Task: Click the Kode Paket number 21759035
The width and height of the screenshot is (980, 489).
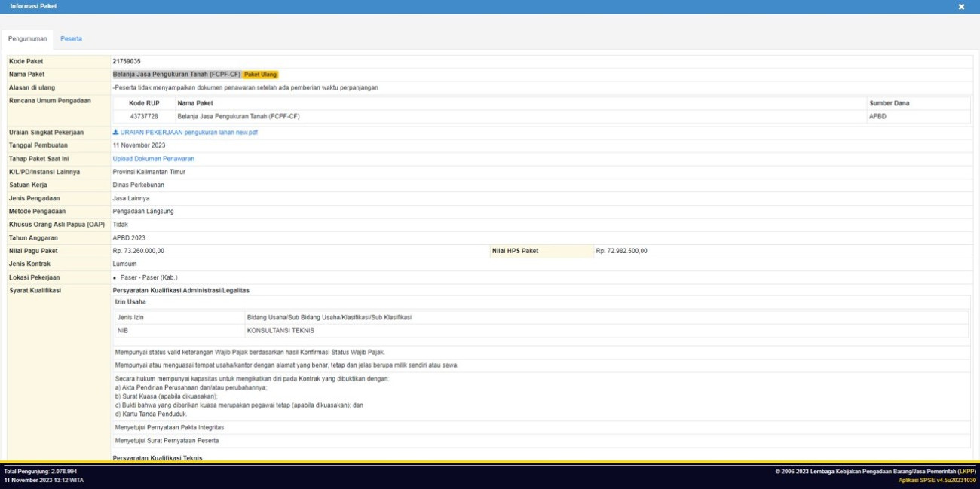Action: pyautogui.click(x=127, y=61)
